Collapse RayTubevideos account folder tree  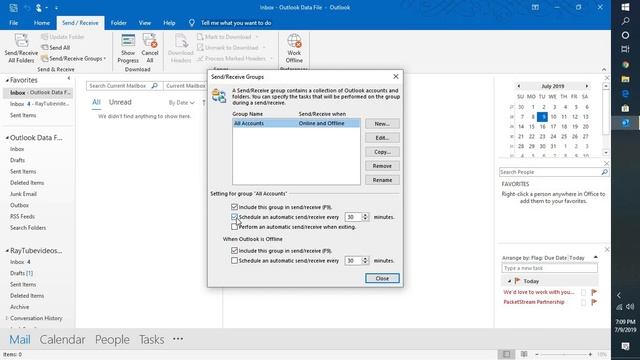7,251
